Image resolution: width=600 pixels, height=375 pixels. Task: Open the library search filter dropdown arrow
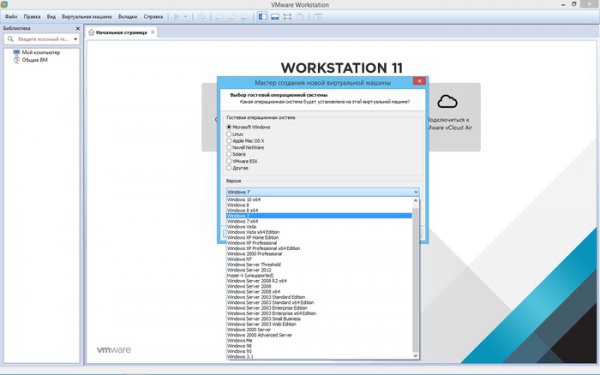pyautogui.click(x=75, y=39)
